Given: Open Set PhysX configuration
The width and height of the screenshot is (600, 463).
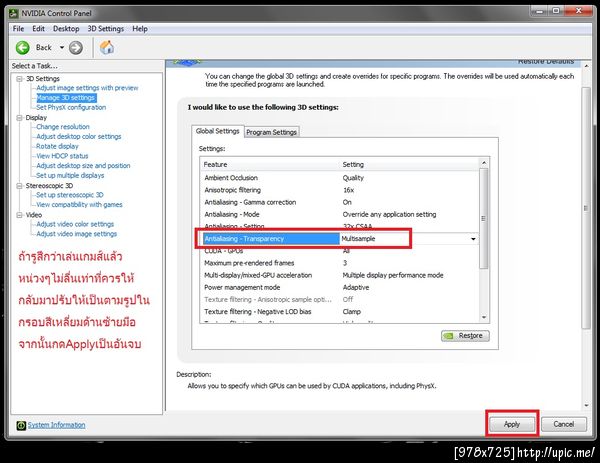Looking at the screenshot, I should pyautogui.click(x=71, y=108).
